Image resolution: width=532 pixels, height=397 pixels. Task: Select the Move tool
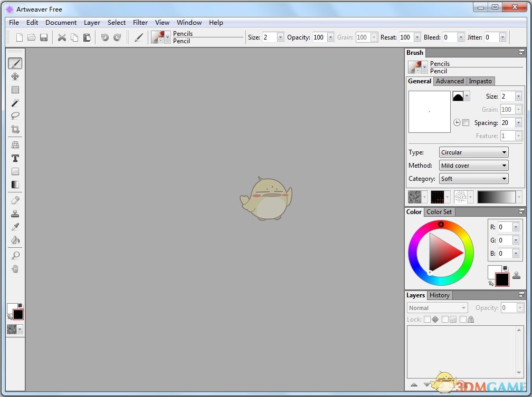tap(15, 76)
